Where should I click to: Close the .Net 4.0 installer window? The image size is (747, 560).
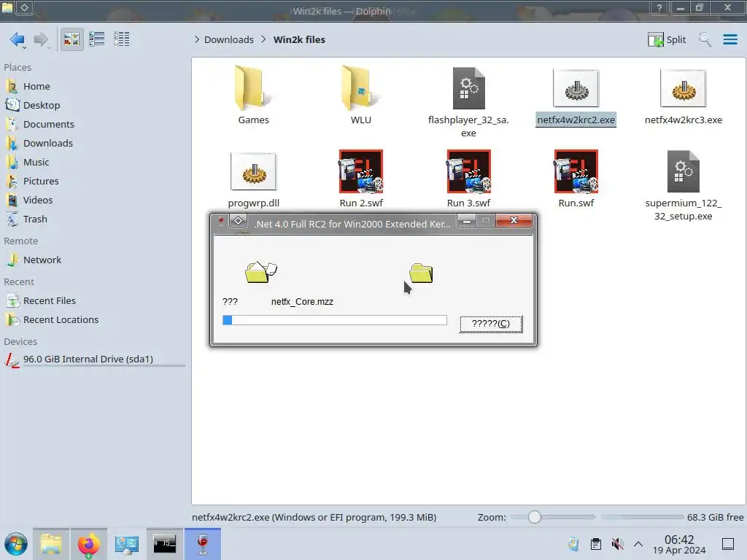(x=514, y=220)
